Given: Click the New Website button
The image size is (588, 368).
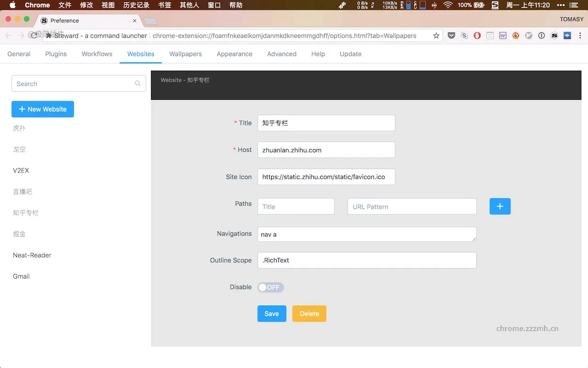Looking at the screenshot, I should pos(43,109).
